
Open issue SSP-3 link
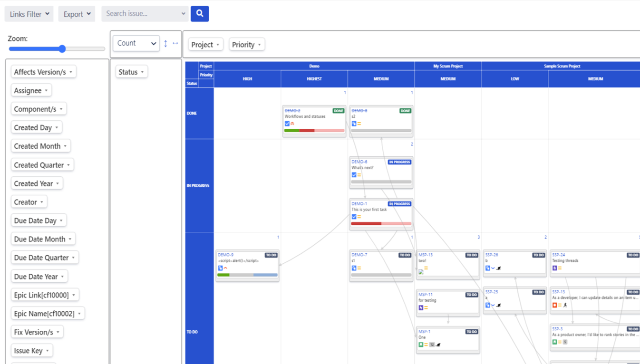click(x=557, y=329)
